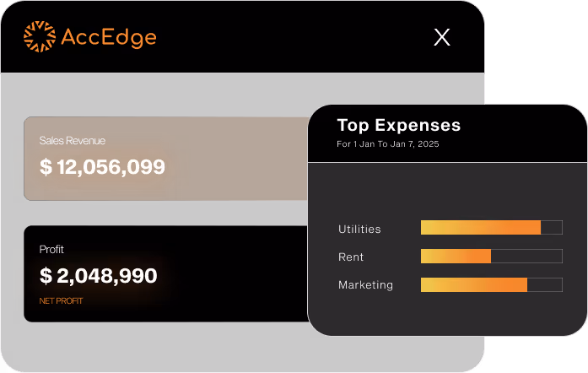The image size is (588, 373).
Task: Click the $ 12,056,099 revenue amount
Action: point(102,167)
